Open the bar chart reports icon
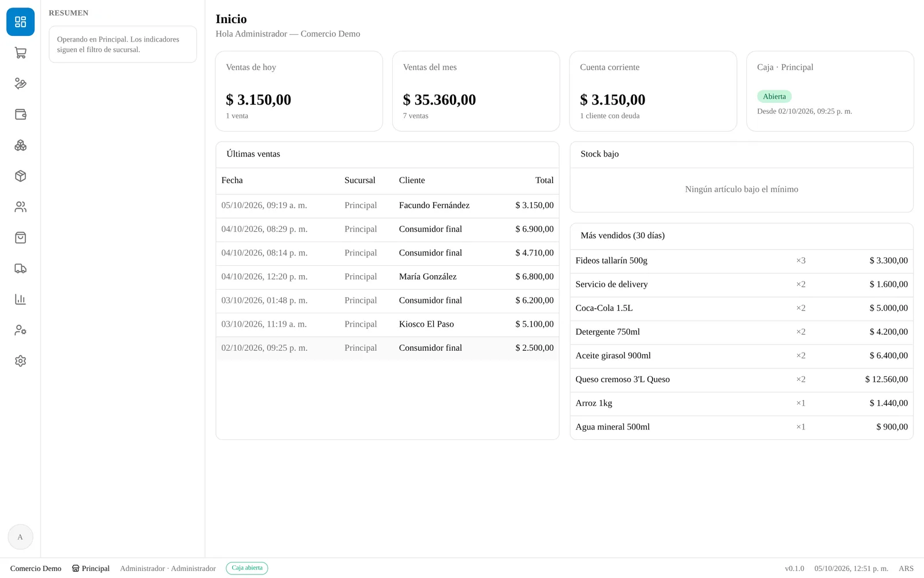This screenshot has width=924, height=578. click(x=20, y=299)
